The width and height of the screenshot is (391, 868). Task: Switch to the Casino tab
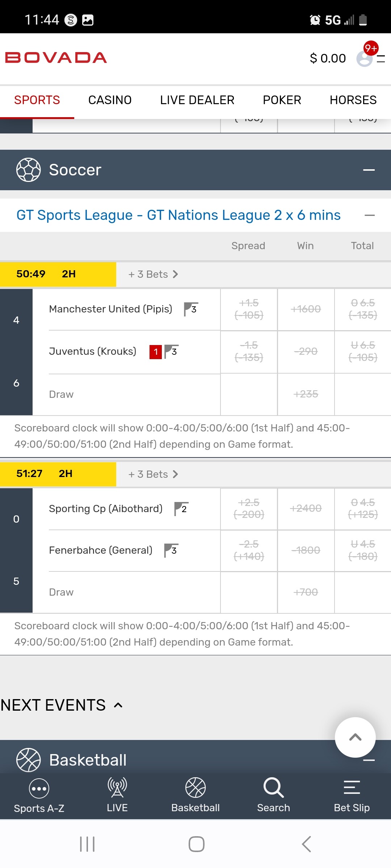pos(110,100)
